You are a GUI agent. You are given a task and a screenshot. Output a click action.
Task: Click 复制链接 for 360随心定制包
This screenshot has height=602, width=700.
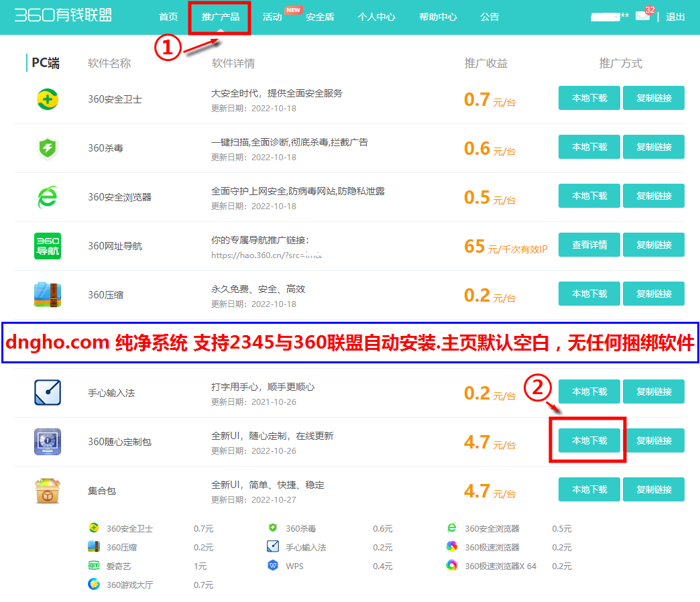coord(654,440)
